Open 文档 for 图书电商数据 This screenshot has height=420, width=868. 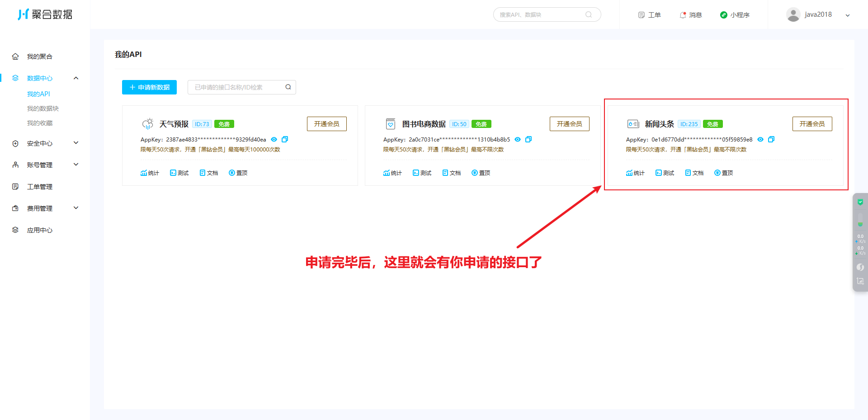click(x=452, y=173)
